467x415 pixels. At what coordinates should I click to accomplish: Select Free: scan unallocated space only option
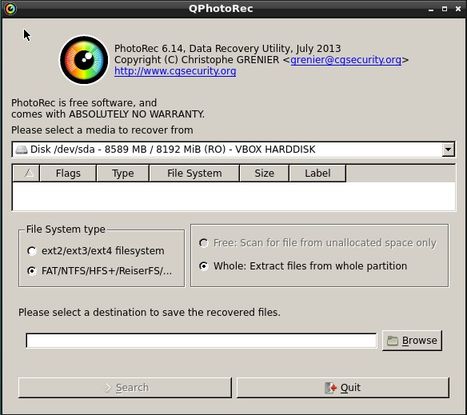318,243
